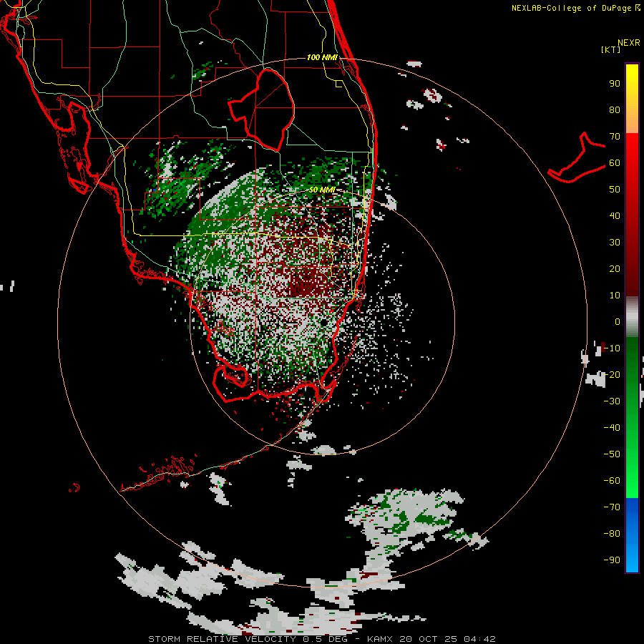The image size is (644, 644).
Task: Click the -80 tick label on the scale
Action: click(612, 534)
